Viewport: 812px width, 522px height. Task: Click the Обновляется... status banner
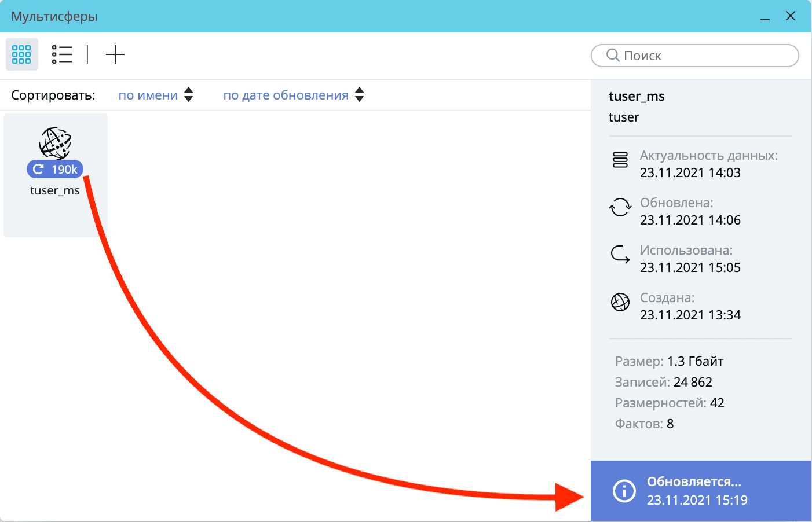pos(701,491)
